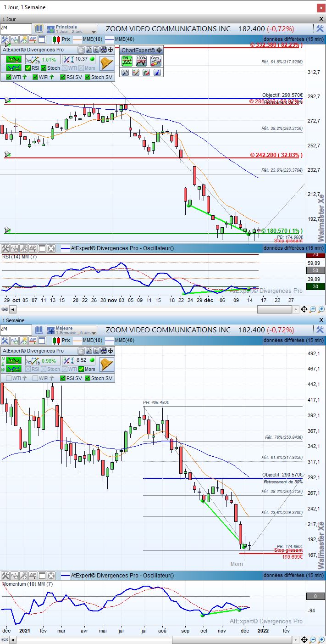Click green 180.570 (1%) level label
The width and height of the screenshot is (326, 644).
click(x=282, y=231)
